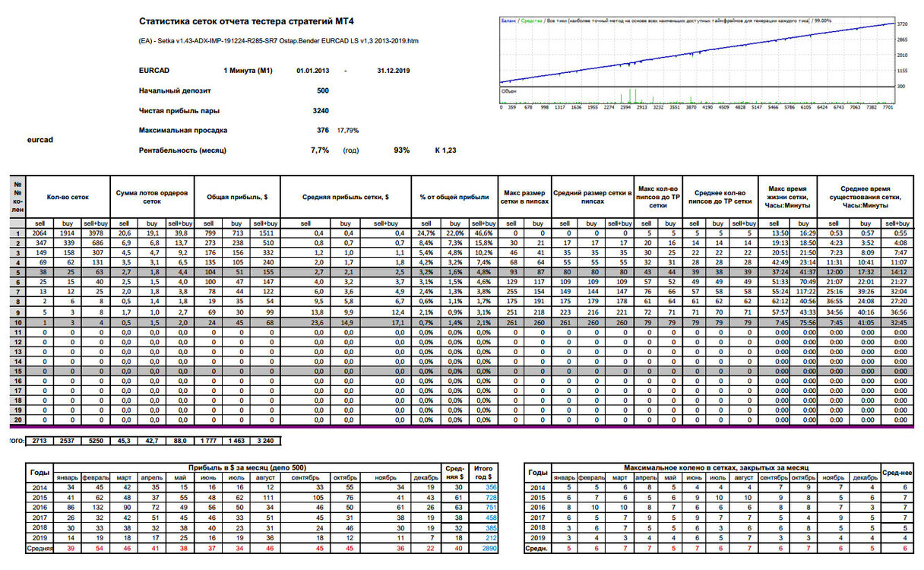The width and height of the screenshot is (924, 570).
Task: Click the 'Средняя прибыль сетки, $' header
Action: tap(346, 198)
